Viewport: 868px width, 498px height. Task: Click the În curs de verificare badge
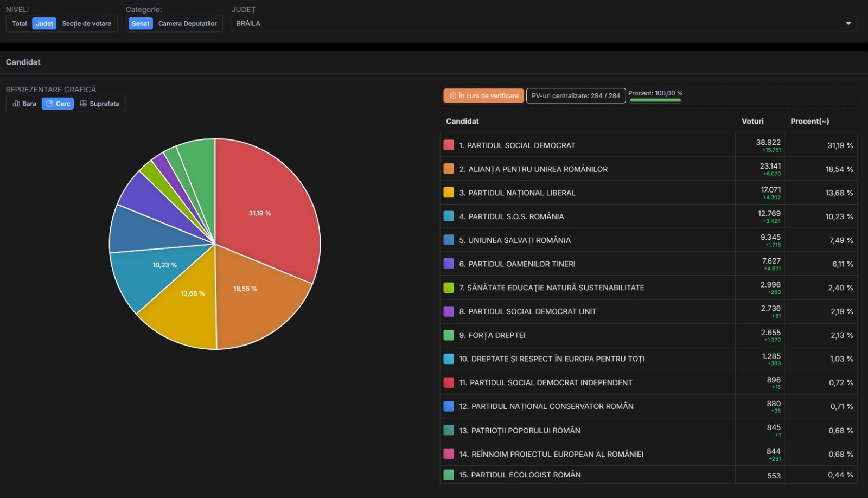(483, 95)
